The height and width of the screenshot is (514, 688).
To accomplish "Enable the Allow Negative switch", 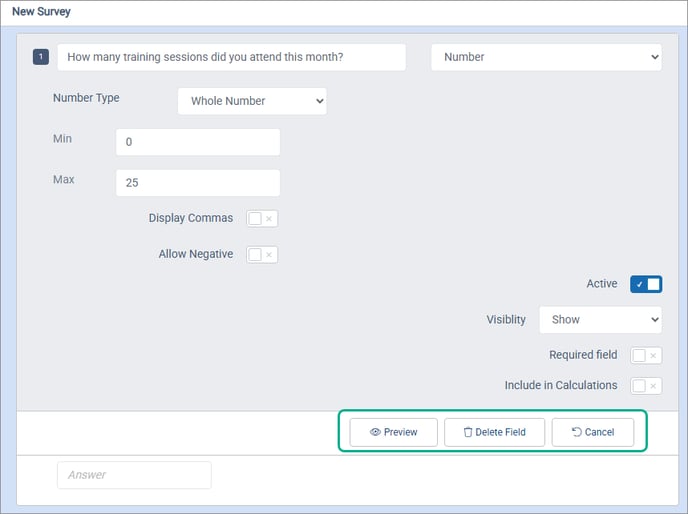I will pos(261,254).
